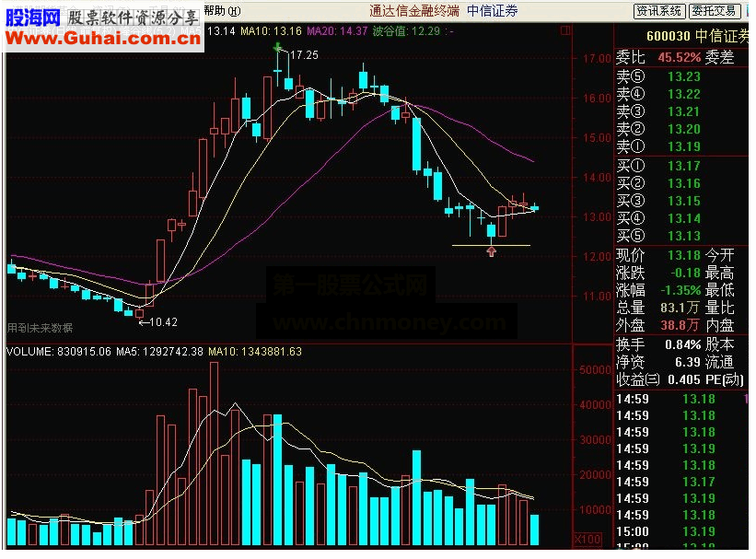
Task: Click the 17.00 price axis label
Action: click(x=597, y=58)
